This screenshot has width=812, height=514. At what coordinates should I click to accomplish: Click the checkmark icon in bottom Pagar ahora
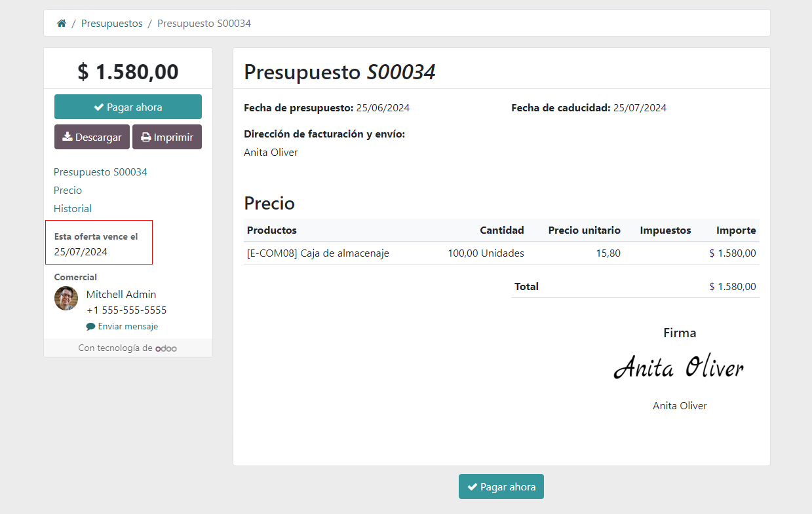pos(474,486)
